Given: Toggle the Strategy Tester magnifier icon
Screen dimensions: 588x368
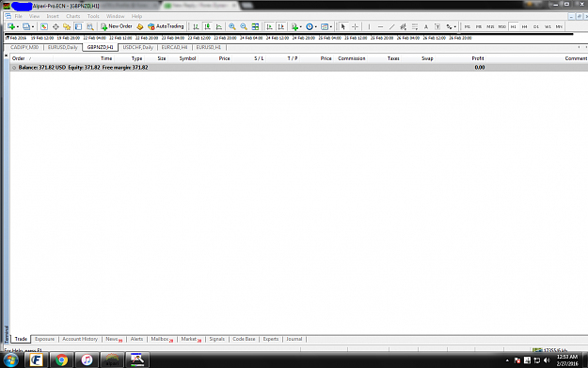Looking at the screenshot, I should 90,26.
